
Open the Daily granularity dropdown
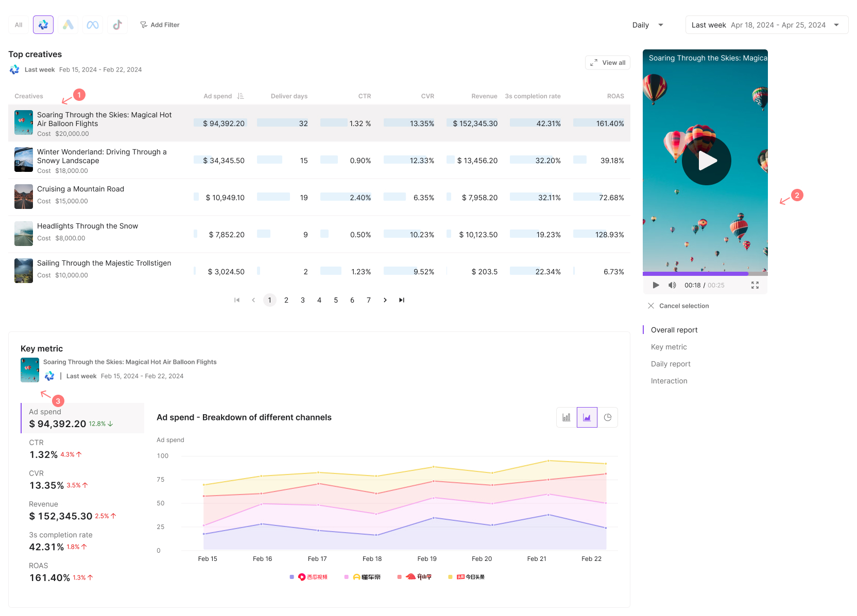coord(647,25)
